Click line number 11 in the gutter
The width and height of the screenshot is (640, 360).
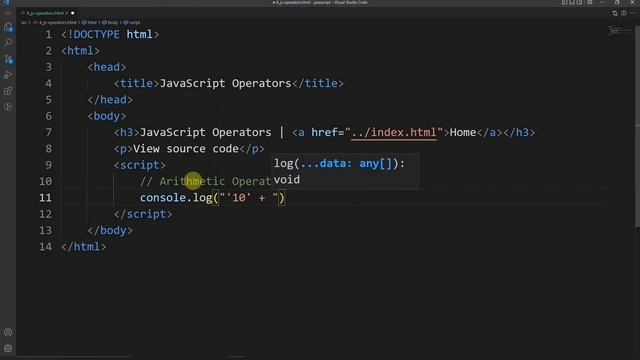tap(45, 198)
